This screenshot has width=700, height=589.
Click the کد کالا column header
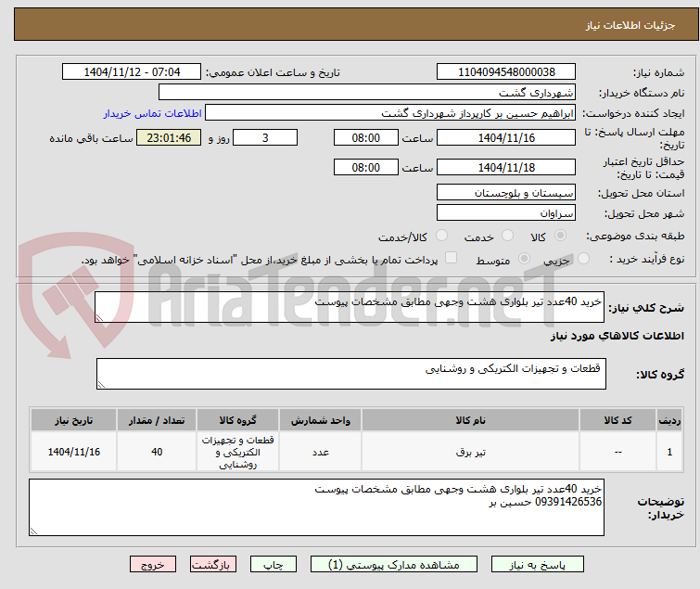coord(617,420)
